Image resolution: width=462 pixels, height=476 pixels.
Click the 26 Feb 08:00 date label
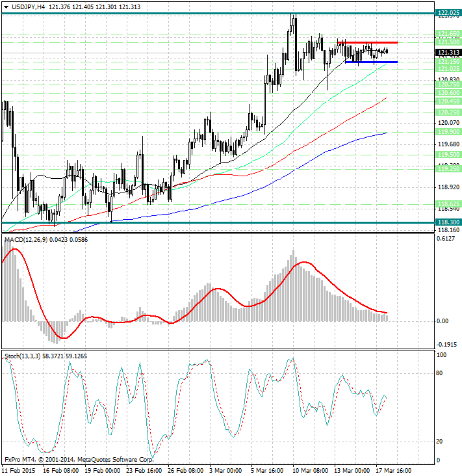(x=185, y=471)
